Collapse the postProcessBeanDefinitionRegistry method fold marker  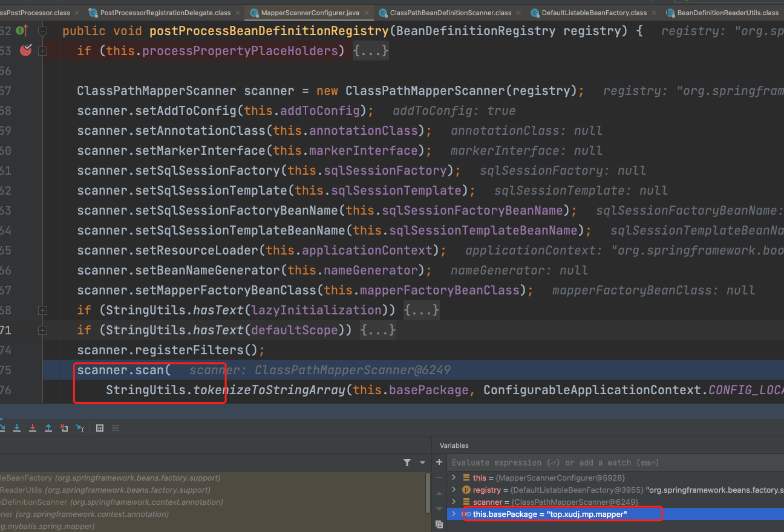point(42,31)
